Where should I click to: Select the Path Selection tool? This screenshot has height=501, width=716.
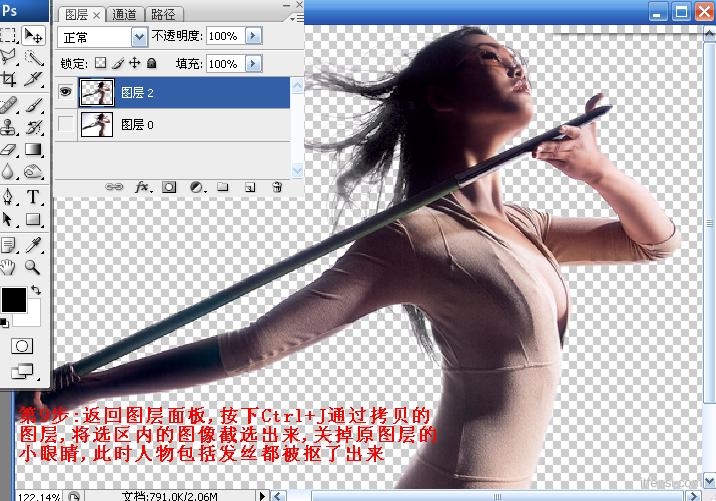9,219
